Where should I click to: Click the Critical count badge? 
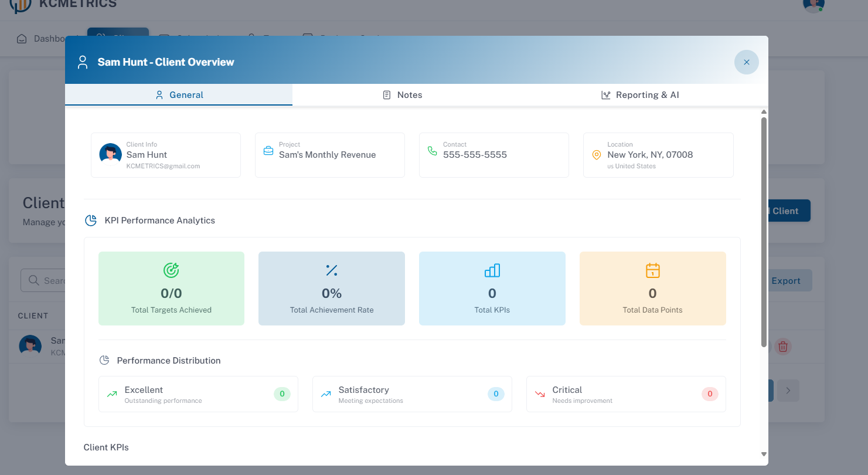[710, 394]
